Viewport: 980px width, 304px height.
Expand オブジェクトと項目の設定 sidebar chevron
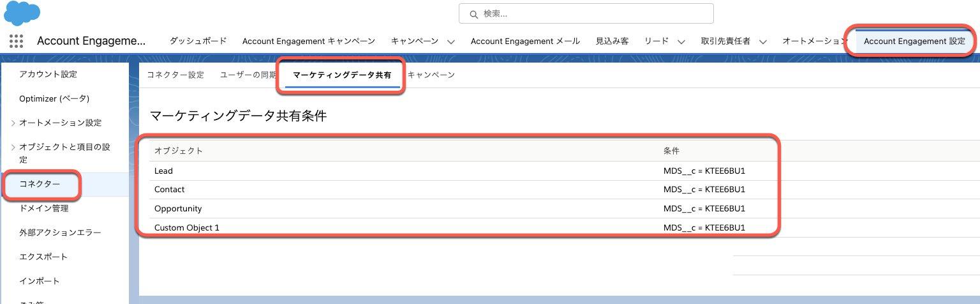point(13,148)
